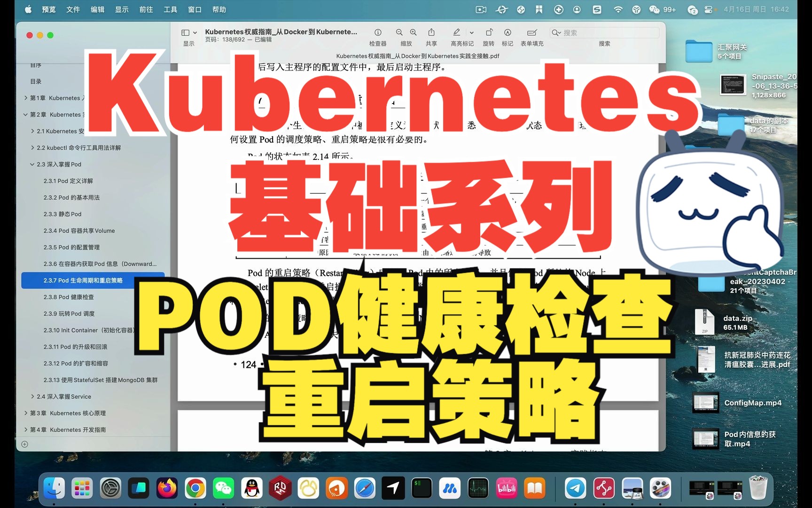Open the Trash in the Dock
Viewport: 812px width, 508px height.
tap(758, 488)
